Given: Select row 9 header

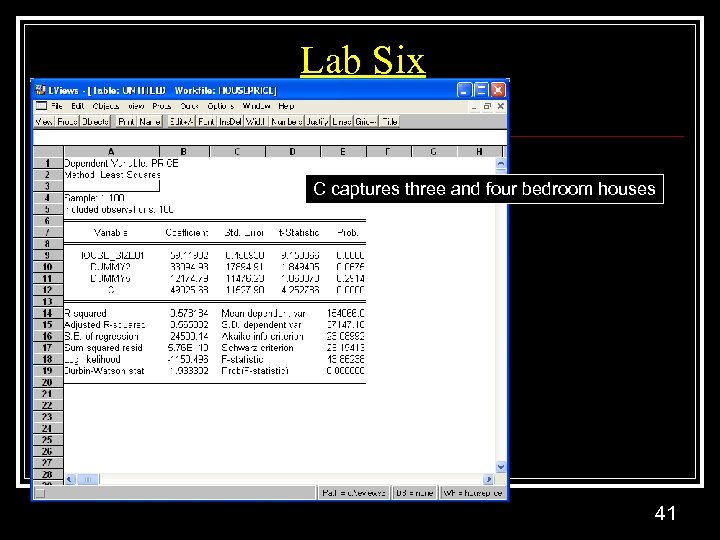Looking at the screenshot, I should [x=48, y=255].
